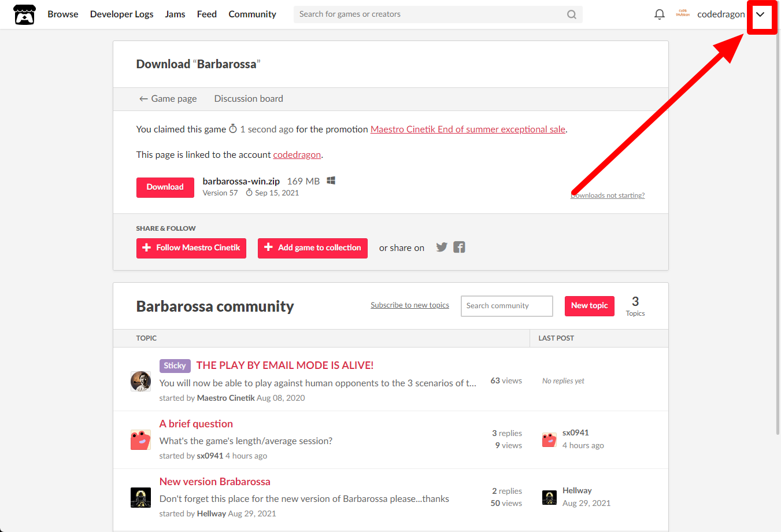Open the linked codedragon account link
Viewport: 781px width, 532px height.
(297, 155)
